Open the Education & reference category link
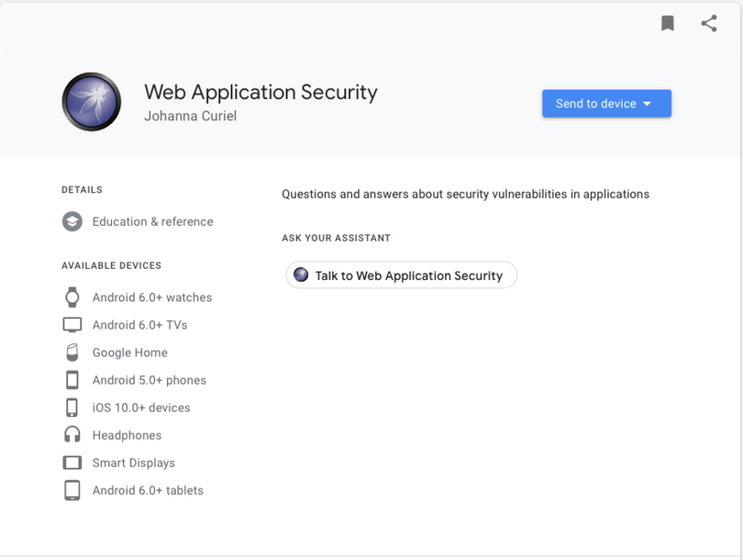 [152, 222]
